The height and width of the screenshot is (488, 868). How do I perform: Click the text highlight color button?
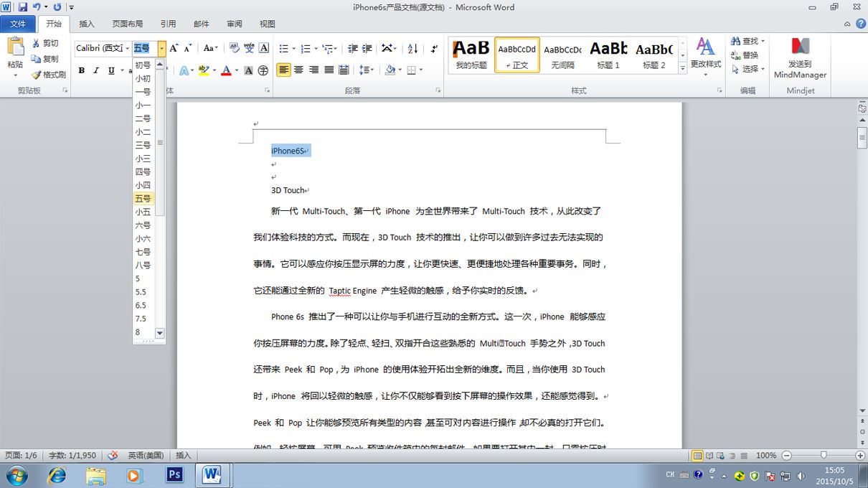(x=204, y=70)
